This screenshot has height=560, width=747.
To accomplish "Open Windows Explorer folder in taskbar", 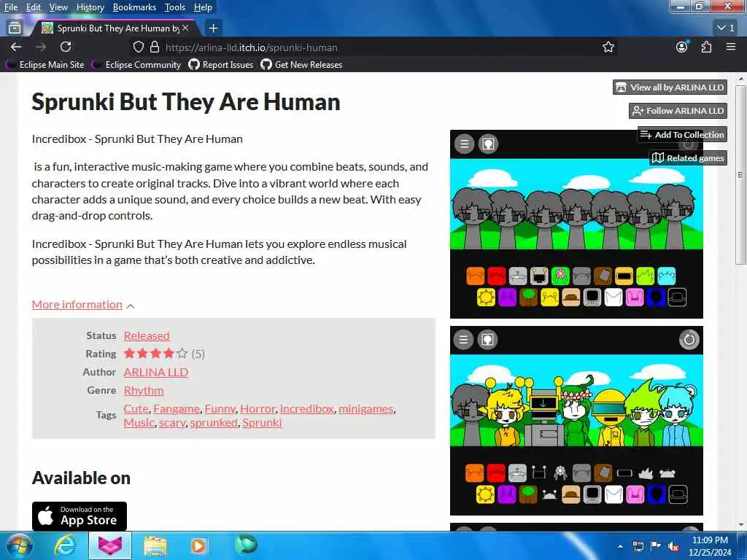I will (155, 545).
